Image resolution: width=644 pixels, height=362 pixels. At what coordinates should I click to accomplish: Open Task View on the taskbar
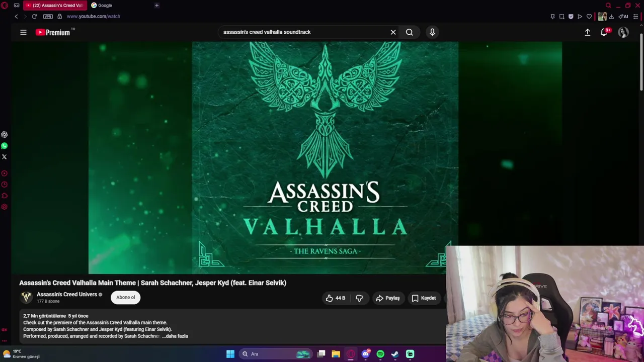click(x=321, y=354)
